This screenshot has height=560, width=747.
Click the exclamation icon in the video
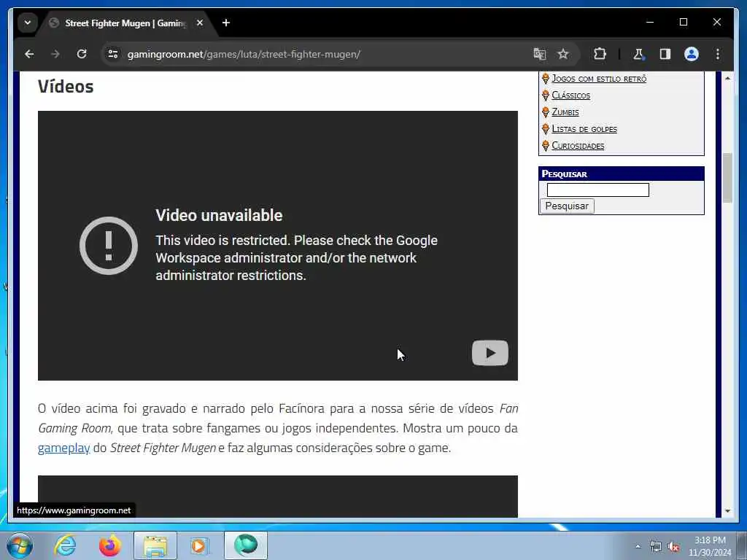pos(109,246)
